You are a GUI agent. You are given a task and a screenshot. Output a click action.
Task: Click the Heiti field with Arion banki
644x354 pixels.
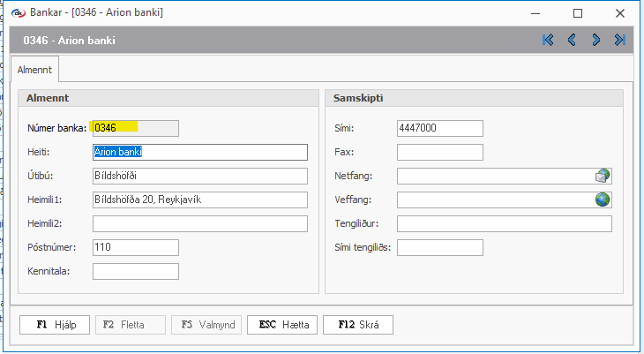(x=199, y=152)
